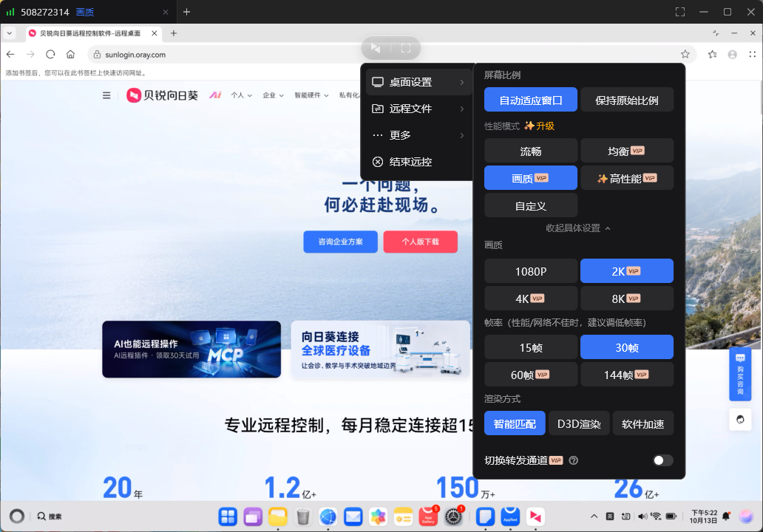Open the notification bell in tray
This screenshot has height=532, width=763.
click(727, 516)
